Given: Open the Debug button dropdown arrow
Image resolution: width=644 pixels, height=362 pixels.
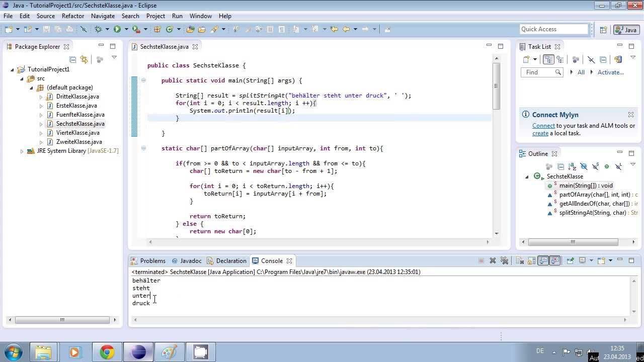Looking at the screenshot, I should (107, 29).
